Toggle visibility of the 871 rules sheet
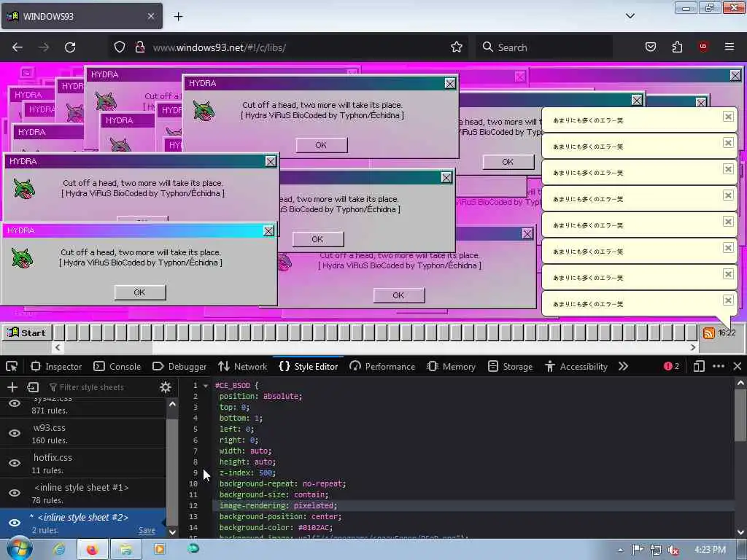Image resolution: width=747 pixels, height=560 pixels. coord(15,403)
